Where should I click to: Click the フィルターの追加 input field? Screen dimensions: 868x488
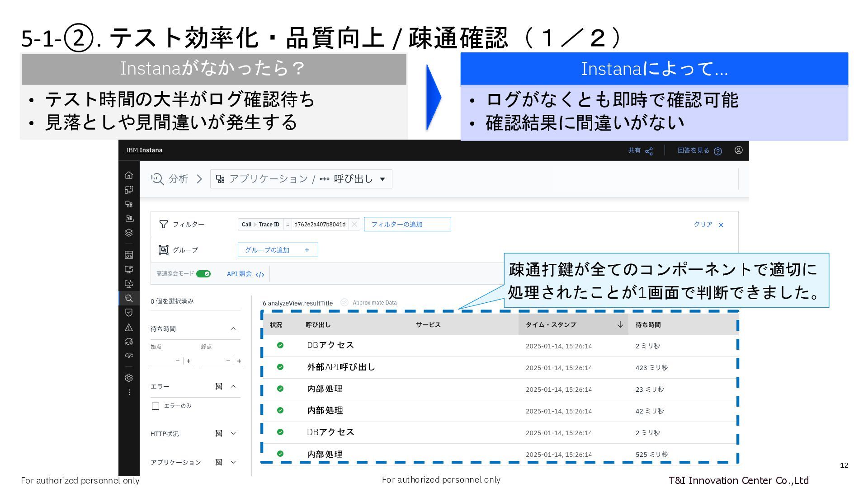(407, 224)
